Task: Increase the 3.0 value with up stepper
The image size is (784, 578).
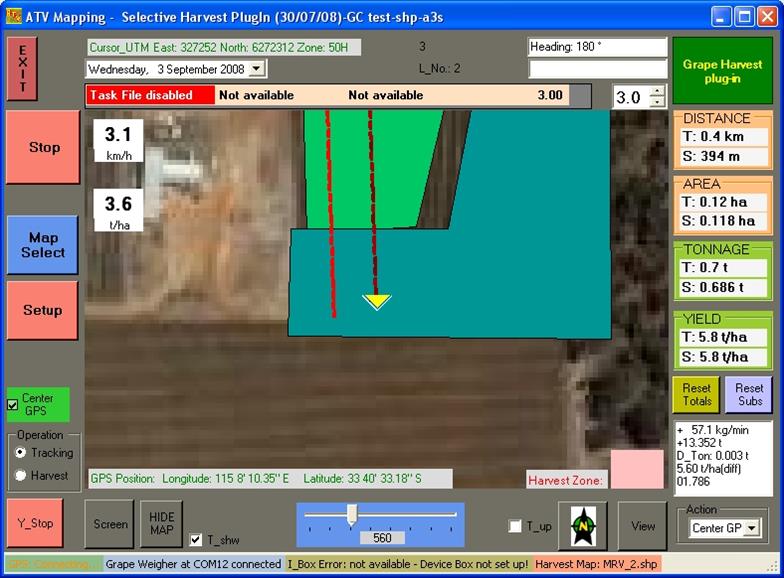Action: tap(657, 92)
